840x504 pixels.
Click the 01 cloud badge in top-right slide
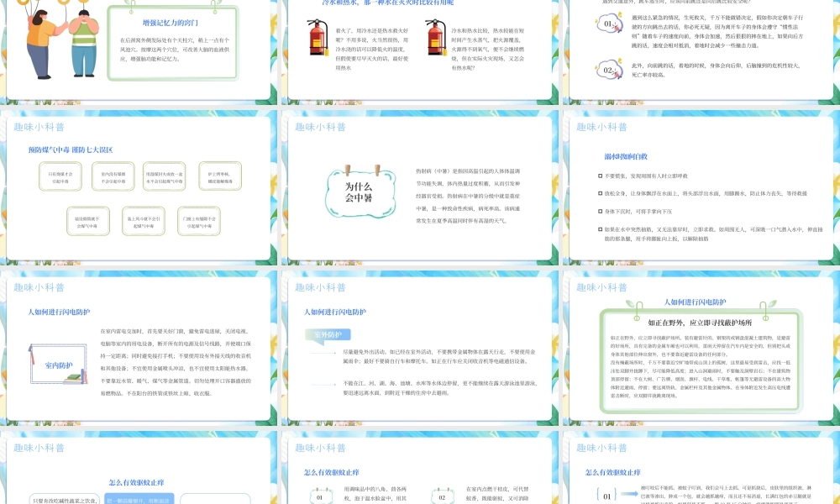coord(610,24)
